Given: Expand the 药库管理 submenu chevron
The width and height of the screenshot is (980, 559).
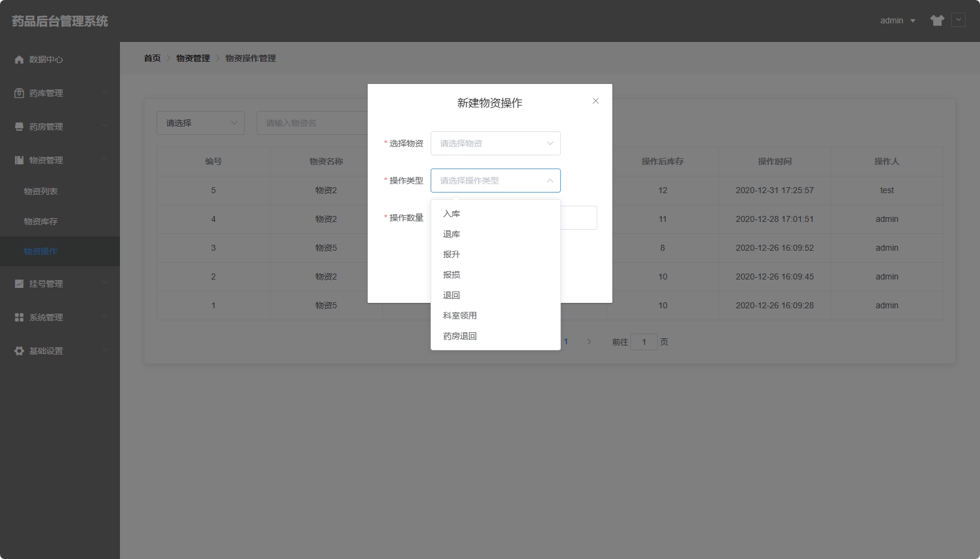Looking at the screenshot, I should pos(105,92).
